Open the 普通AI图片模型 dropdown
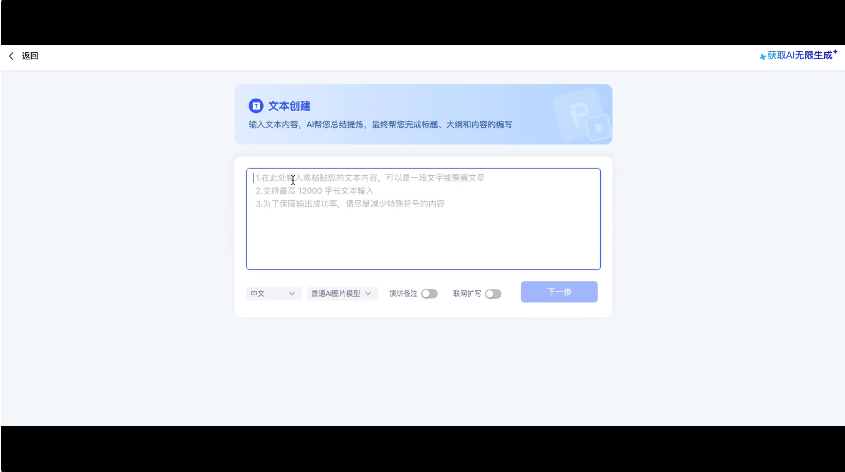 (342, 294)
